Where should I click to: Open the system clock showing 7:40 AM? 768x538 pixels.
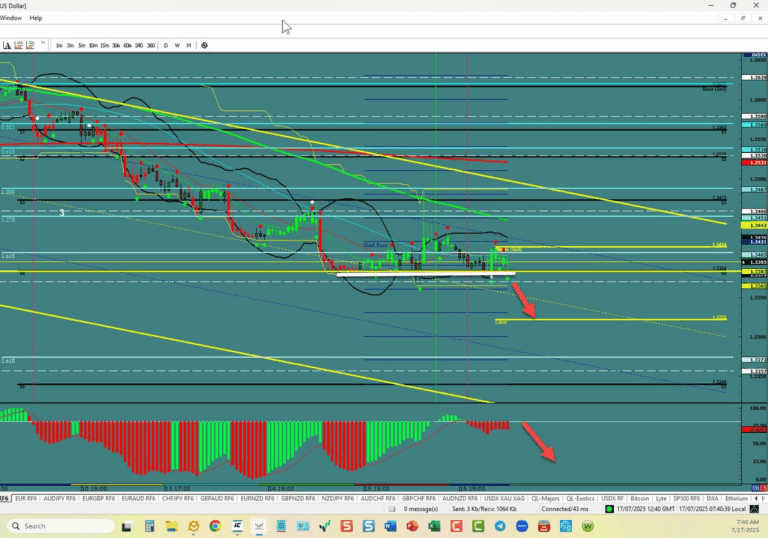pyautogui.click(x=747, y=526)
